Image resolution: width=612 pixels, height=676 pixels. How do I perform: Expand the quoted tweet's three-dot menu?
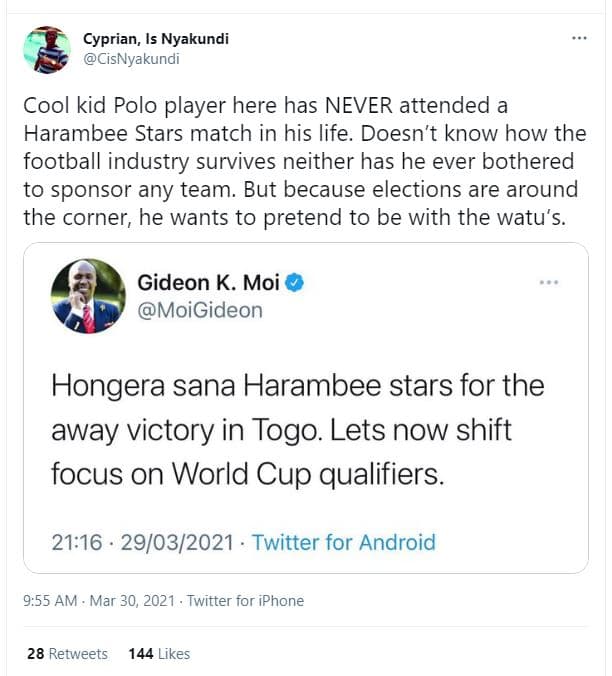(548, 283)
